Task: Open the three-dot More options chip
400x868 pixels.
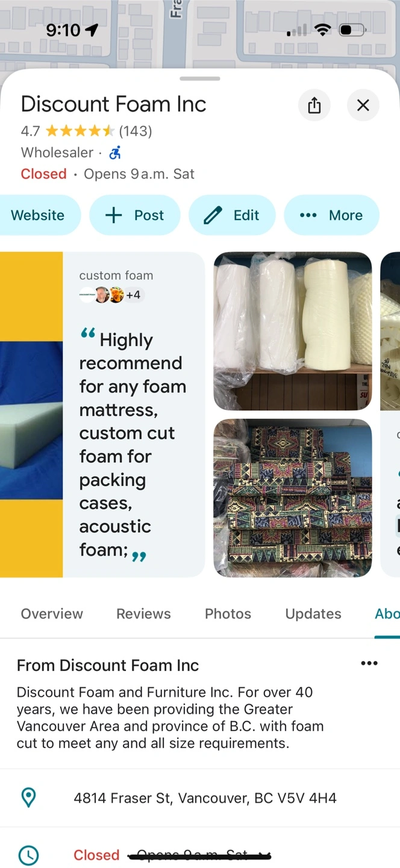Action: pyautogui.click(x=331, y=215)
